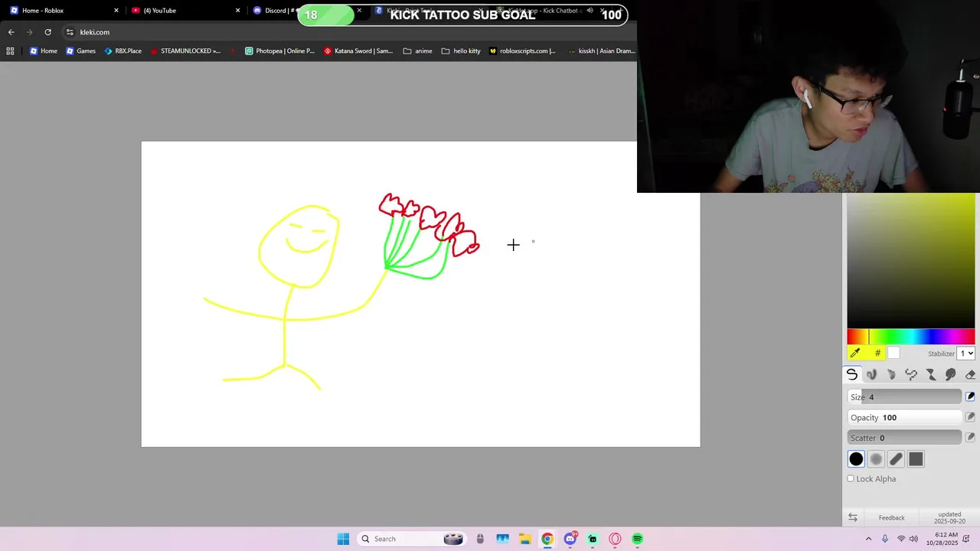
Task: Close the Home - Roblox tab
Action: tap(116, 10)
